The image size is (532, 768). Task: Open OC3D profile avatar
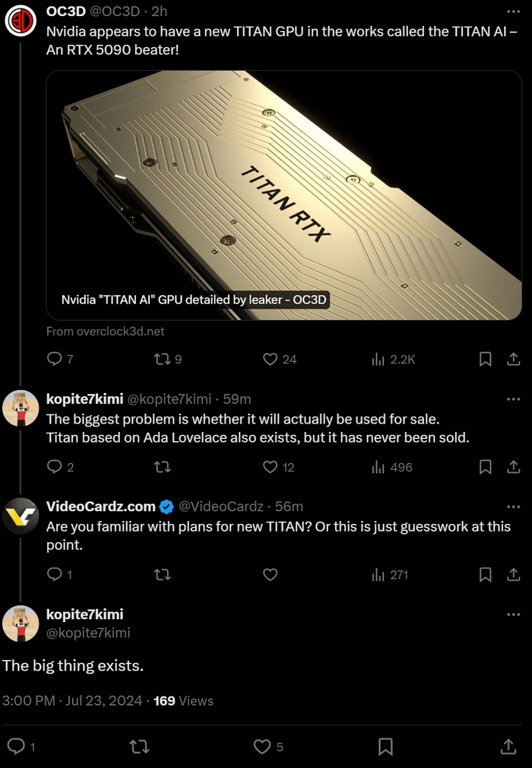tap(21, 21)
